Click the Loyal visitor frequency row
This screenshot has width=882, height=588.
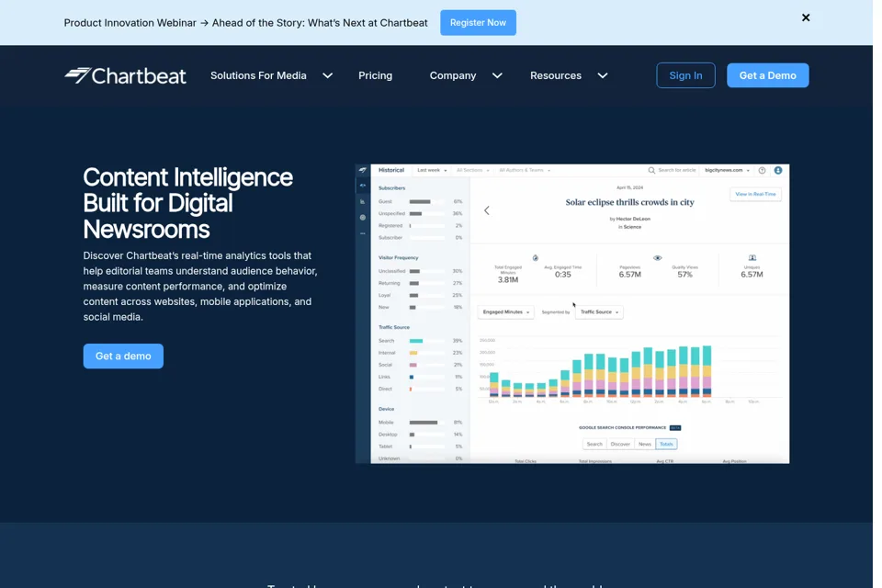(x=420, y=295)
